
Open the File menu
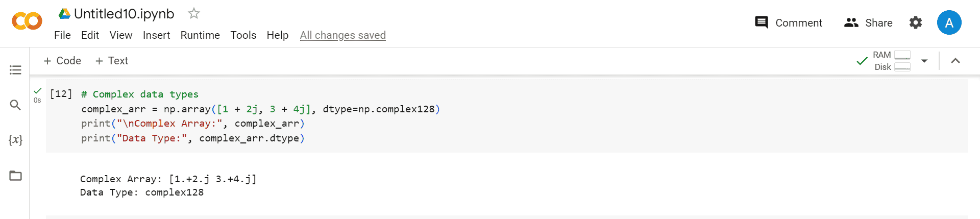click(62, 35)
